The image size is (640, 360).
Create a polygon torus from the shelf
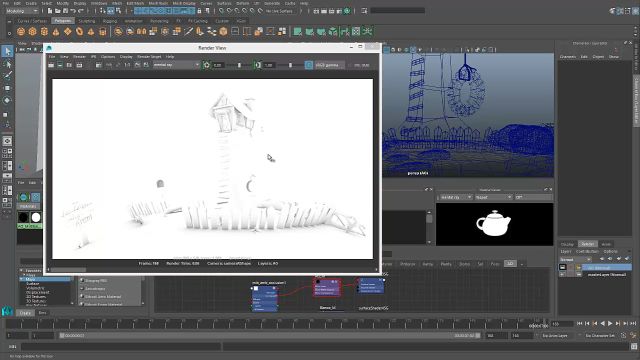[79, 31]
